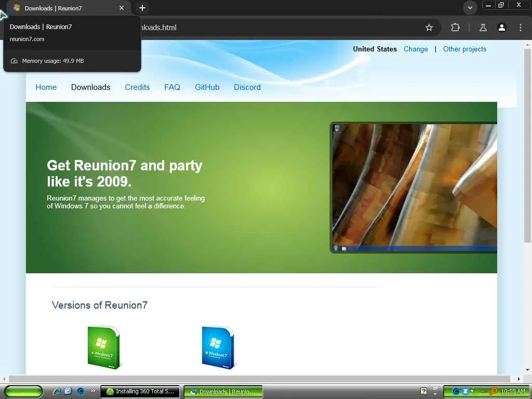Click the Get Reunion7 and party headline

tap(124, 174)
